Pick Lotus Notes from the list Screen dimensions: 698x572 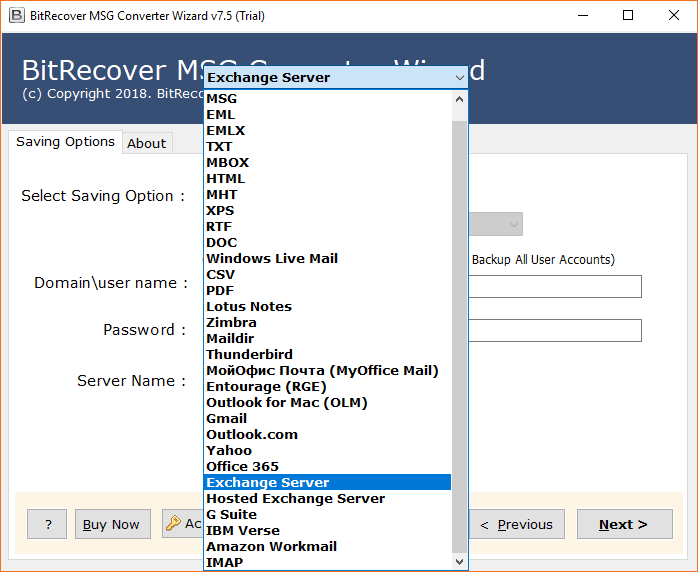point(327,307)
